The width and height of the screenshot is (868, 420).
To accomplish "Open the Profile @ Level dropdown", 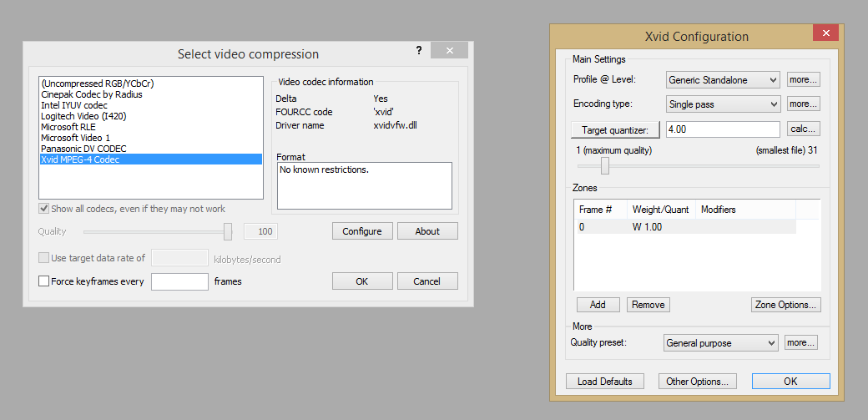I will coord(723,80).
